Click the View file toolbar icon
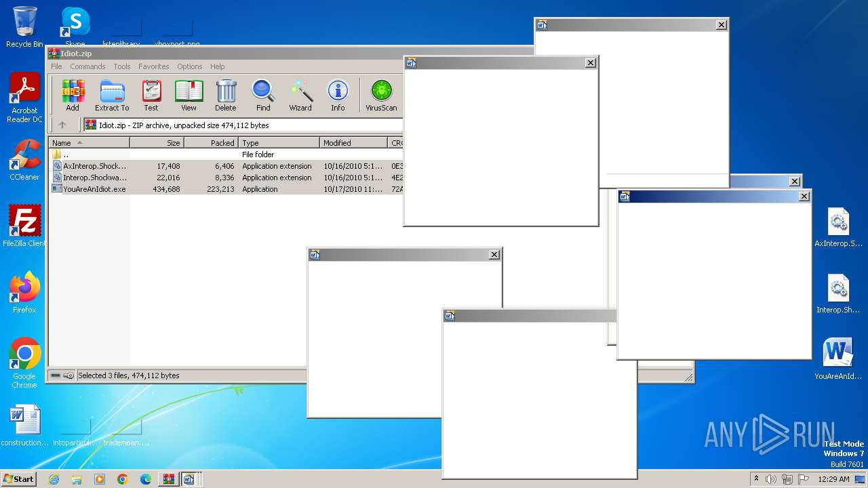This screenshot has height=488, width=868. pos(189,95)
